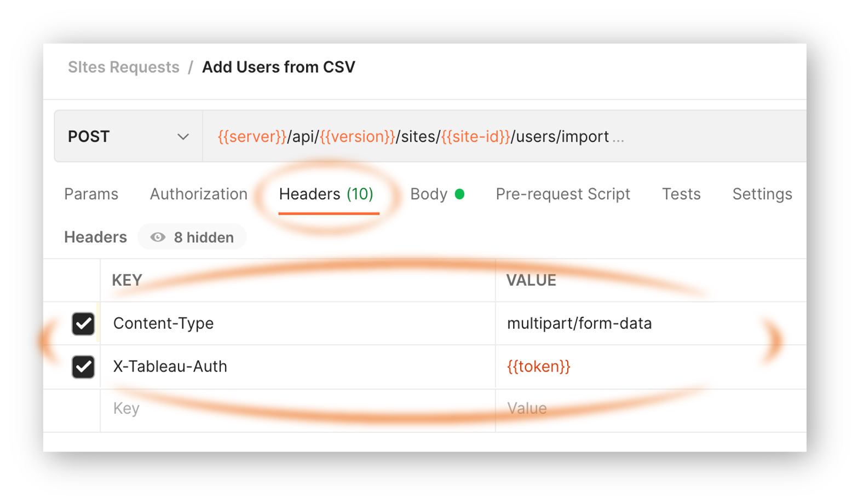Select the Params tab

91,194
